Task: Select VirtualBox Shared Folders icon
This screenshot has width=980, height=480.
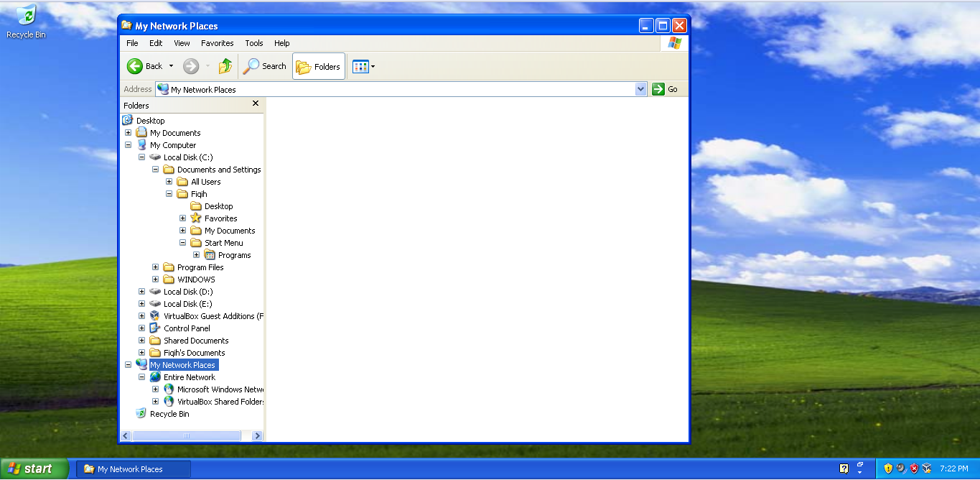Action: pos(169,402)
